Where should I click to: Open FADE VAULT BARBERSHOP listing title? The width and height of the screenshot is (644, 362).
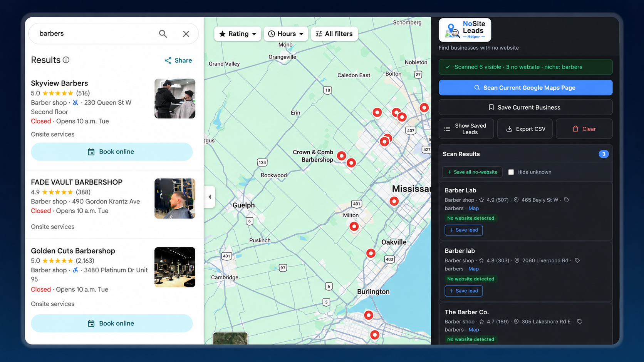point(77,182)
